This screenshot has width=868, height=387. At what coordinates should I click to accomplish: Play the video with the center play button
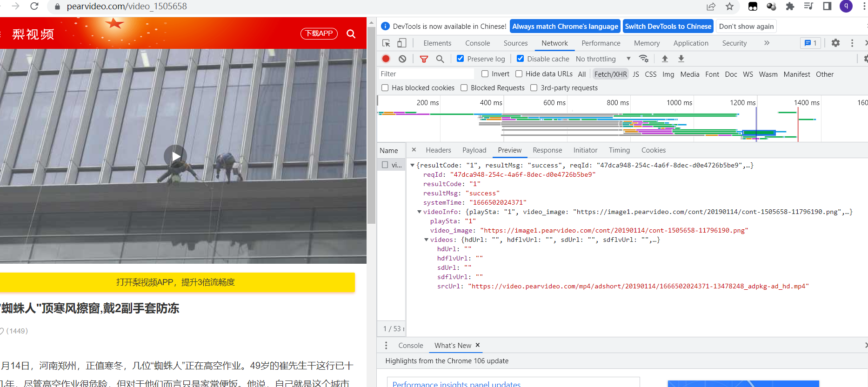click(x=175, y=156)
